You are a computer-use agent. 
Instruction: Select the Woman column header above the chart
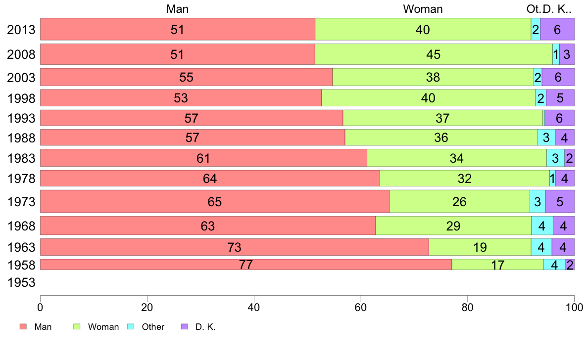(423, 9)
